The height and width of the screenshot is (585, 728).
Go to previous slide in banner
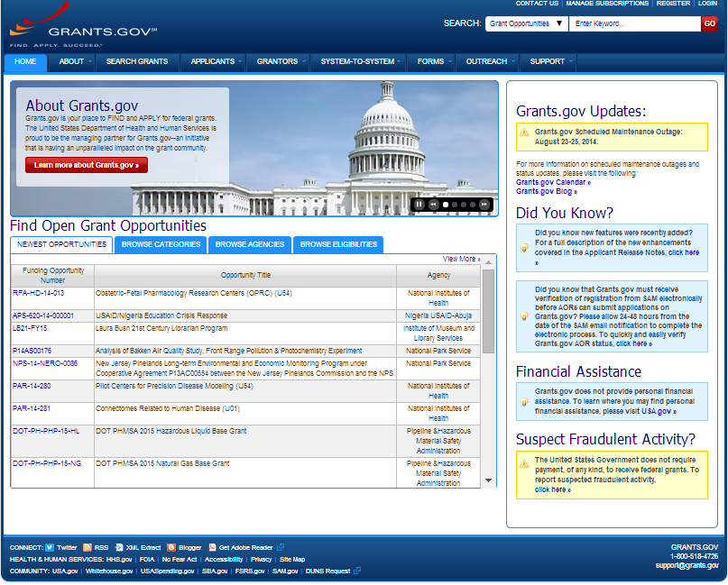(433, 205)
